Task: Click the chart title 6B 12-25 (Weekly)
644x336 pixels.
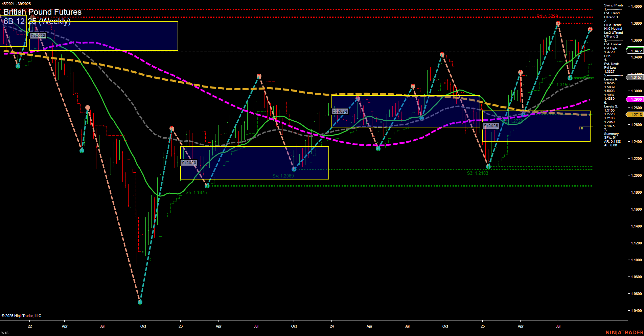Action: click(x=37, y=22)
